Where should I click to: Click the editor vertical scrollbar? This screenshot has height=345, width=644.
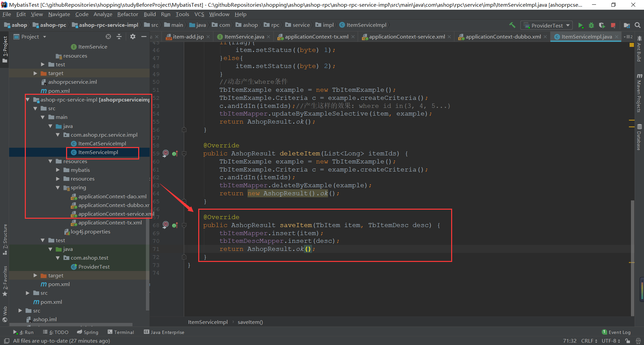click(x=632, y=258)
